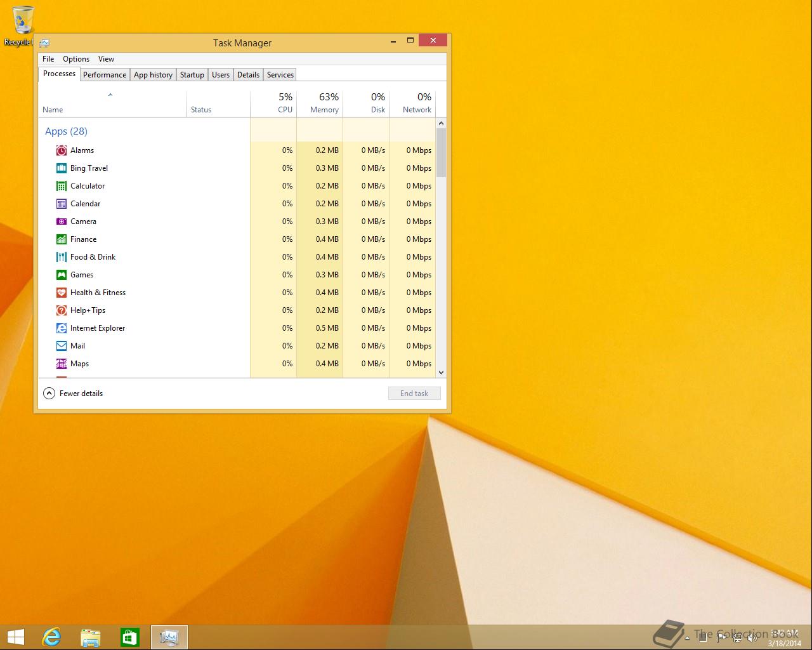
Task: Select the Mail app icon
Action: tap(62, 346)
